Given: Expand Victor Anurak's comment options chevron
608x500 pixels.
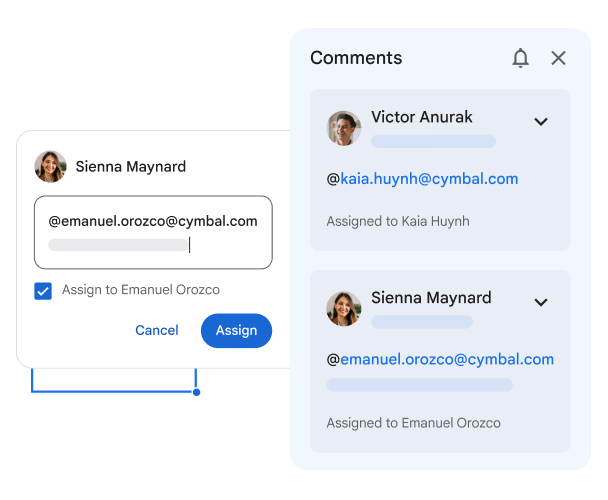Looking at the screenshot, I should [541, 122].
